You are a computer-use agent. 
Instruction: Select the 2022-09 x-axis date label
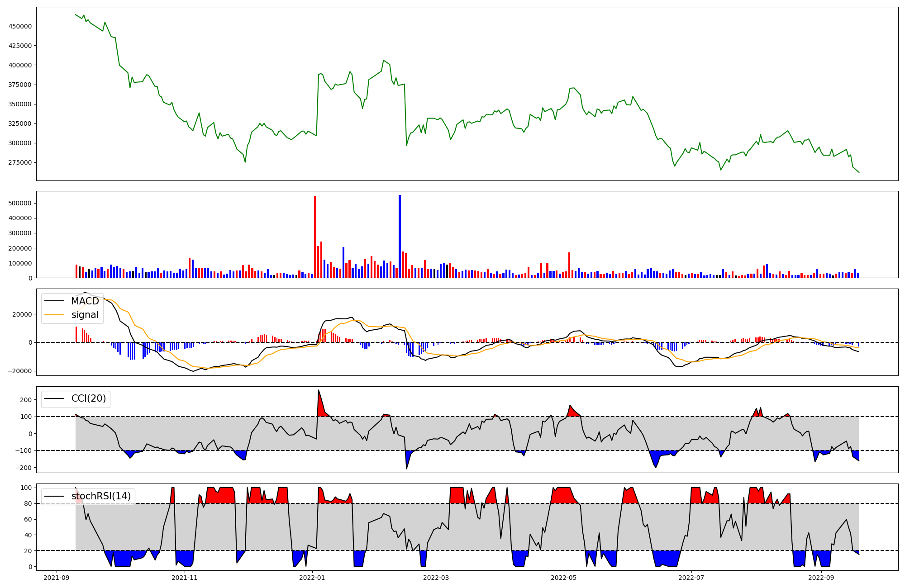tap(821, 578)
